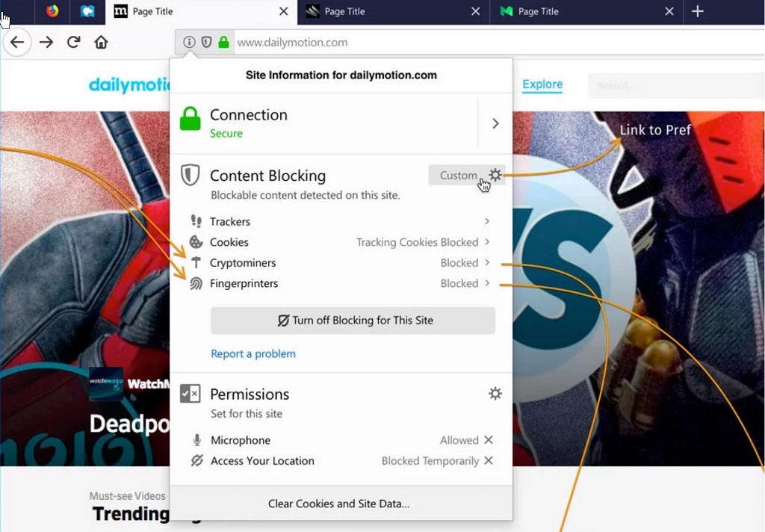Click the Cookies row label

[x=229, y=242]
